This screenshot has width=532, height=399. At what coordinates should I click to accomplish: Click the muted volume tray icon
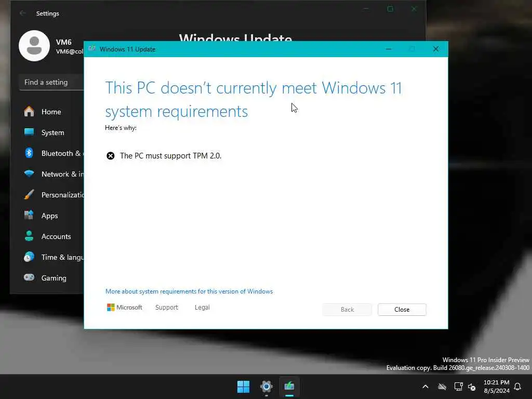(x=472, y=387)
